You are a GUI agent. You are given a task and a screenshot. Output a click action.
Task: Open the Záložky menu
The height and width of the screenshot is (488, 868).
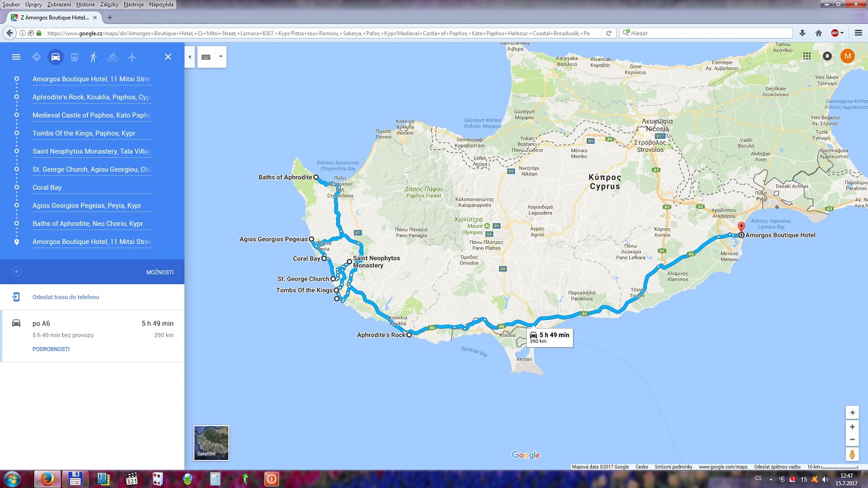(x=109, y=4)
